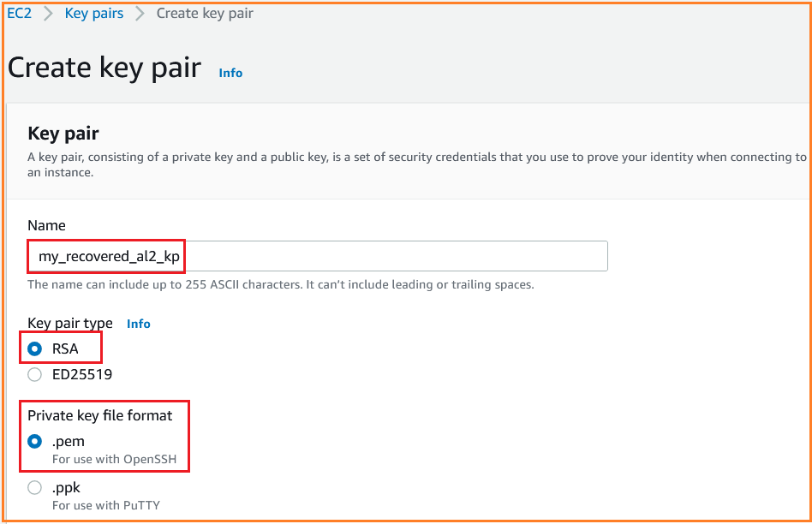Viewport: 812px width, 524px height.
Task: Open the Info link beside Create key pair
Action: coord(230,73)
